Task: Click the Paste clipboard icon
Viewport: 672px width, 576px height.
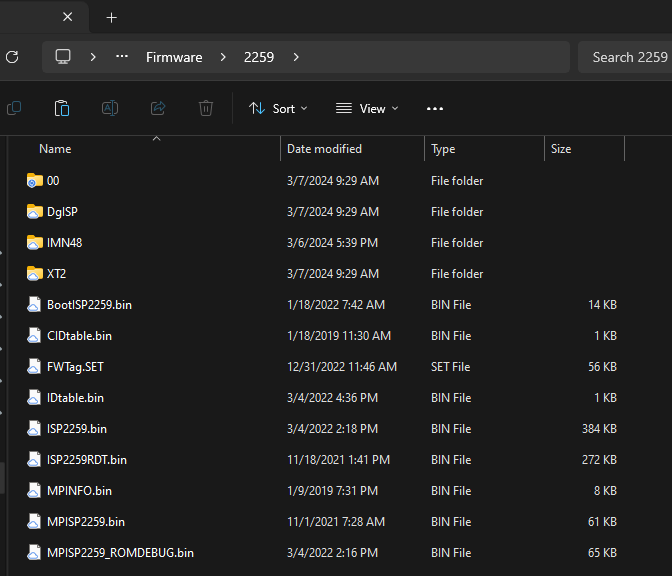Action: (62, 108)
